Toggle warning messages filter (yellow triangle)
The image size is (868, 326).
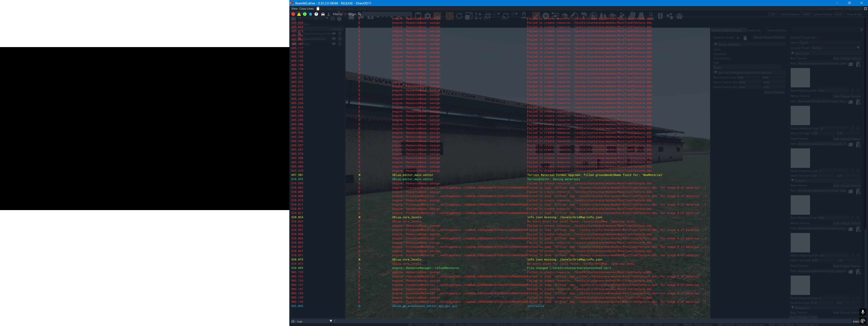tap(299, 14)
